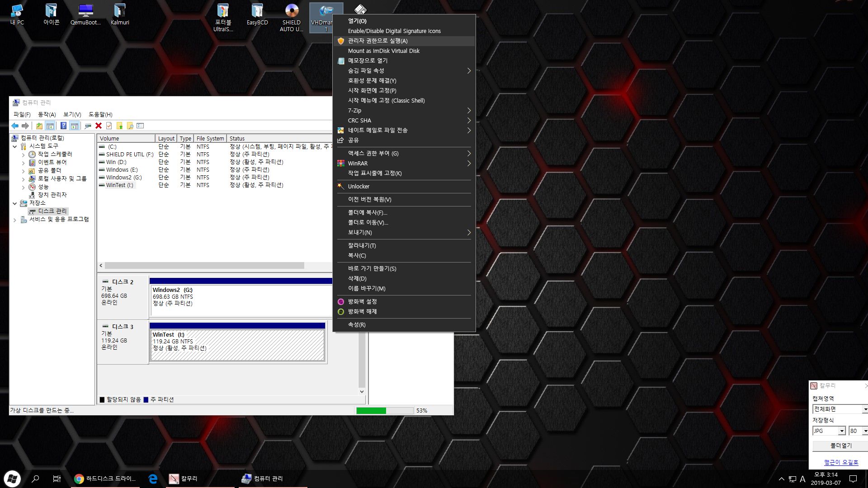Click the Up one level folder icon
The height and width of the screenshot is (488, 868).
point(39,126)
